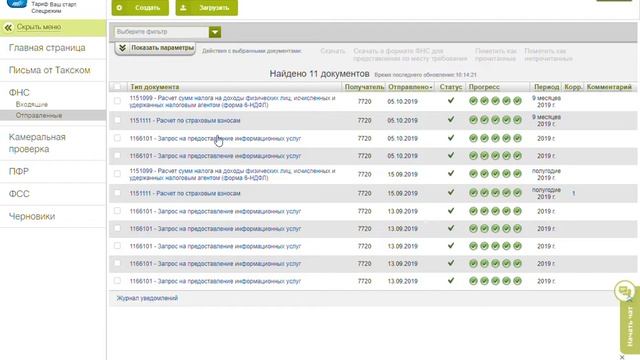Check the 6-НДФЛ row dated 05.10.2019
Screen dimensions: 640x360
pos(117,101)
